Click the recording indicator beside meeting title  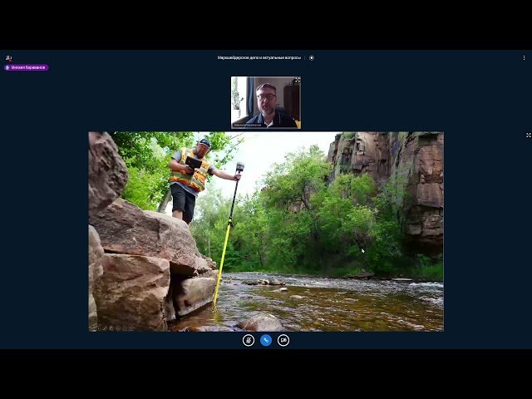[x=312, y=58]
